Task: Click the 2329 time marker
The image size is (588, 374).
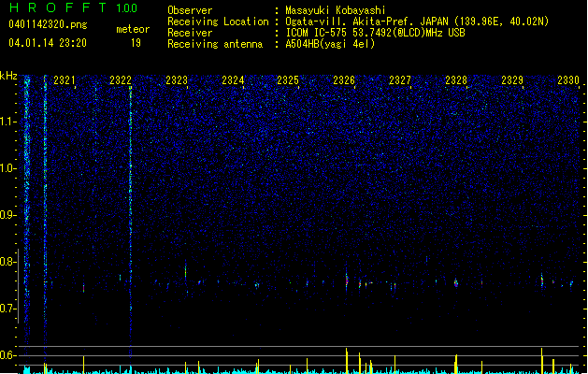Action: pyautogui.click(x=512, y=80)
